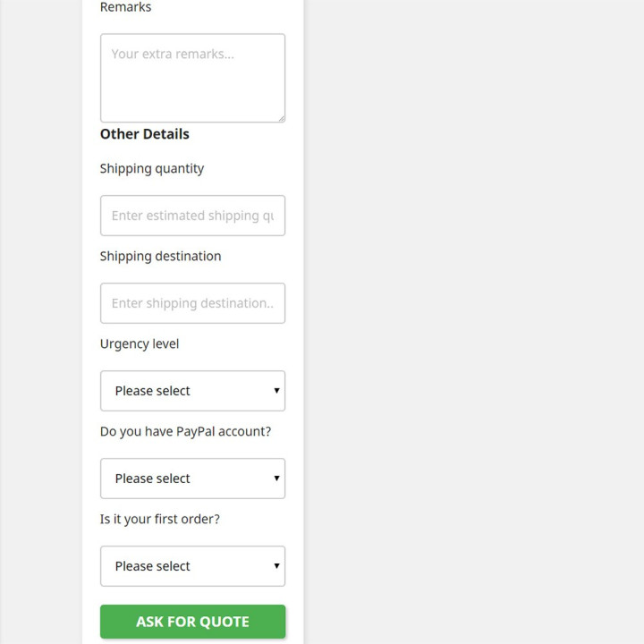This screenshot has width=644, height=644.
Task: Focus the Shipping destination input field
Action: click(192, 303)
